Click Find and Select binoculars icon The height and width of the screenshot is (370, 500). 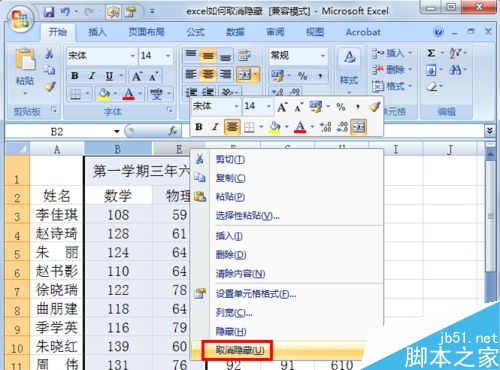(x=455, y=70)
